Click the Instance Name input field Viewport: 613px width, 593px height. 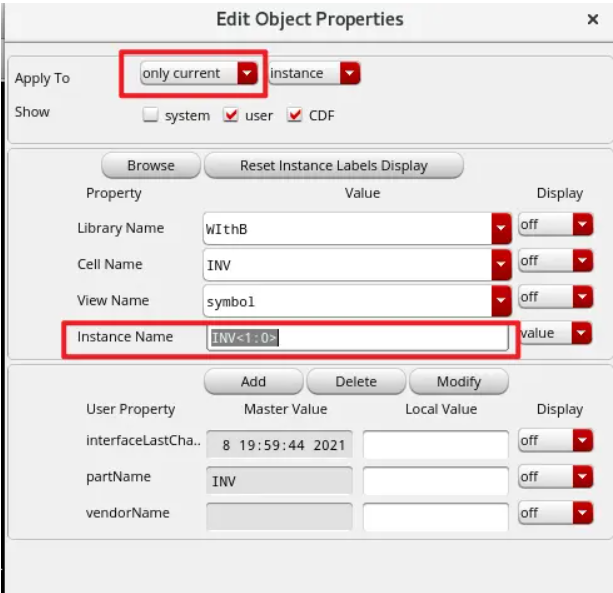tap(357, 337)
